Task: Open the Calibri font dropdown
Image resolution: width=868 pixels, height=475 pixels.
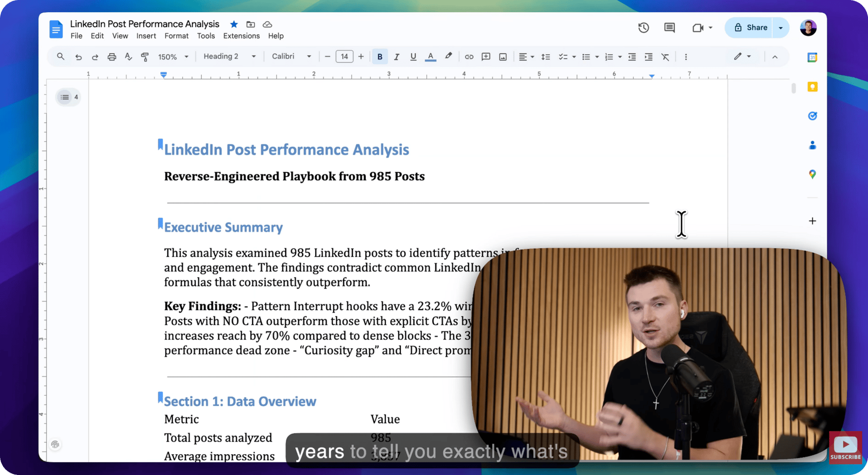Action: click(x=292, y=57)
